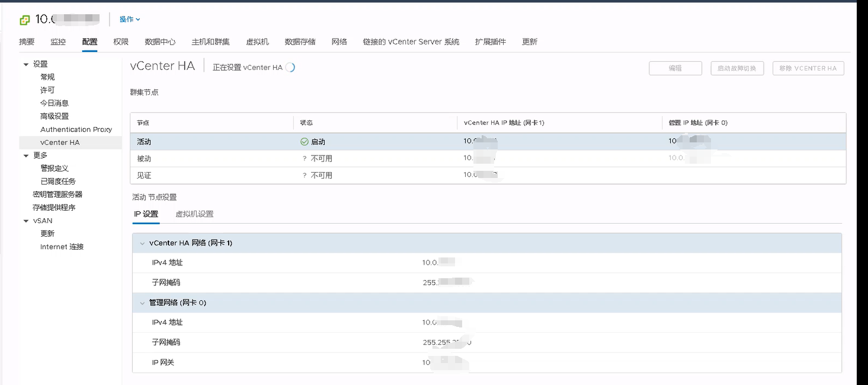868x385 pixels.
Task: Click the 启动故障切换 button
Action: click(737, 68)
